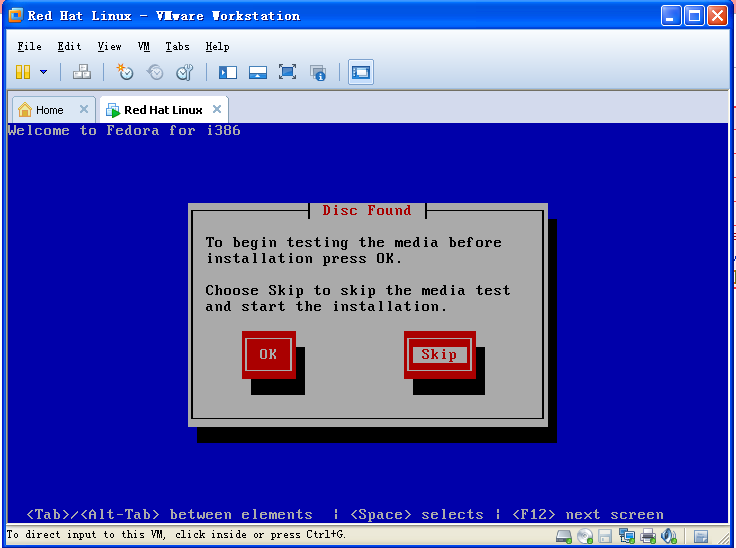Close the Red Hat Linux tab
The image size is (736, 548).
(217, 109)
